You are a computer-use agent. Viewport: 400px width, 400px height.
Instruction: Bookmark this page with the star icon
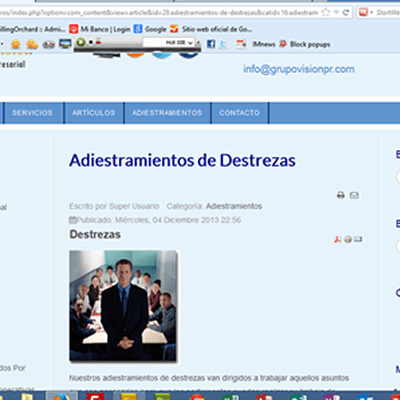click(x=325, y=13)
